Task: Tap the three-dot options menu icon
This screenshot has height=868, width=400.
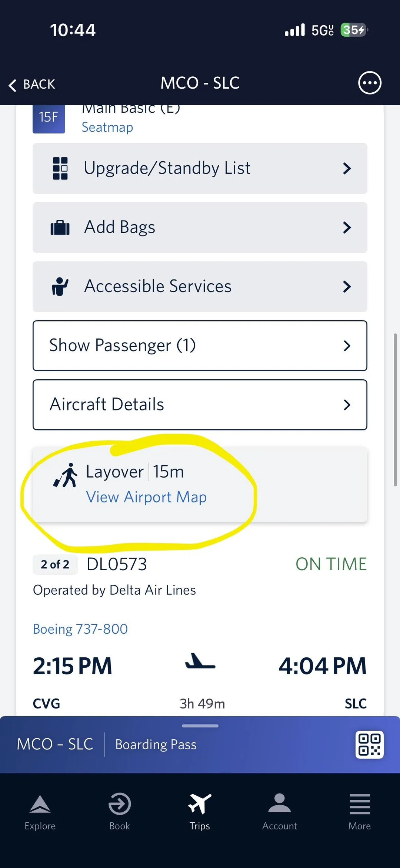Action: 370,83
